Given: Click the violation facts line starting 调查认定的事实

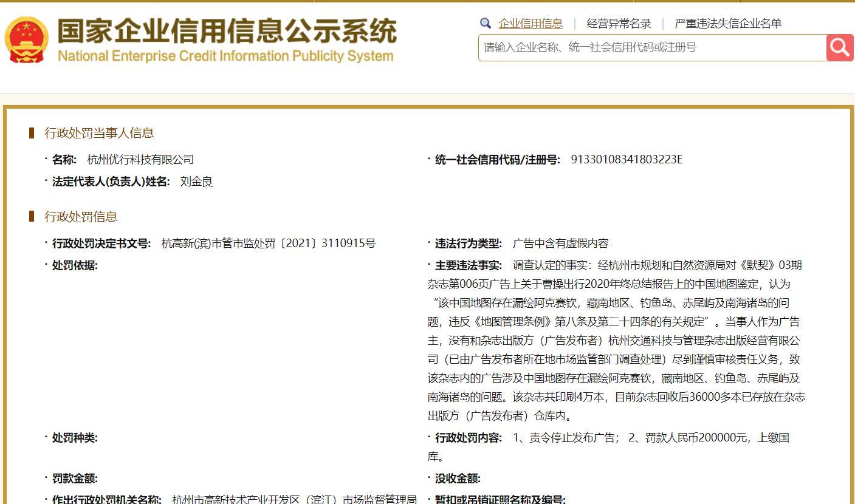Looking at the screenshot, I should [x=658, y=265].
